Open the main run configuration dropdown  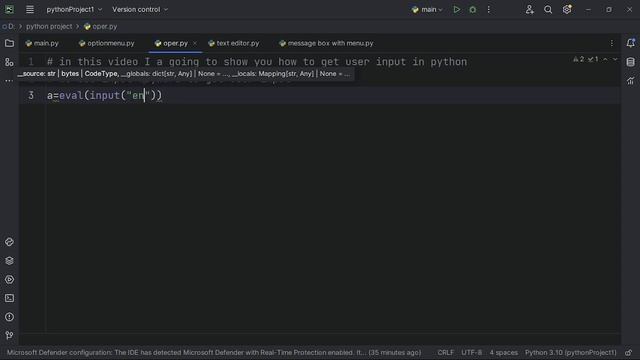click(427, 9)
